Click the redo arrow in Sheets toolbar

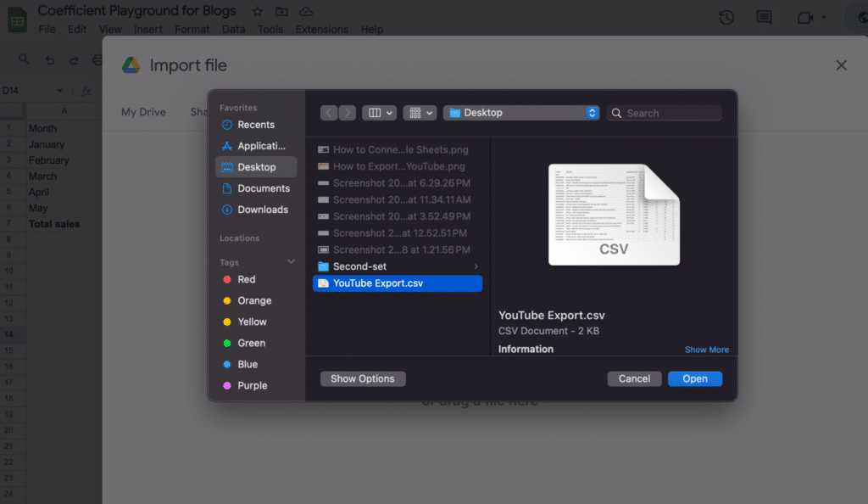coord(74,59)
